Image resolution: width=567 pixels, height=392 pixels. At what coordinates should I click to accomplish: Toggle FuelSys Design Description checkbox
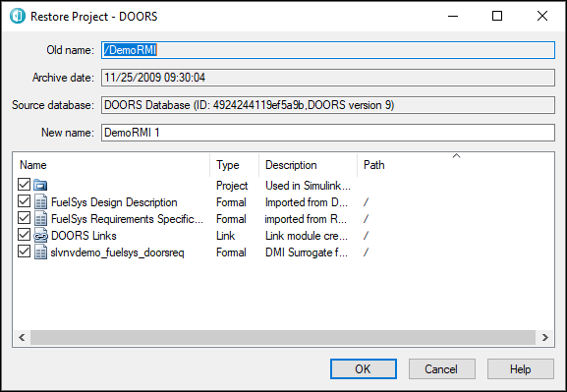(x=24, y=200)
